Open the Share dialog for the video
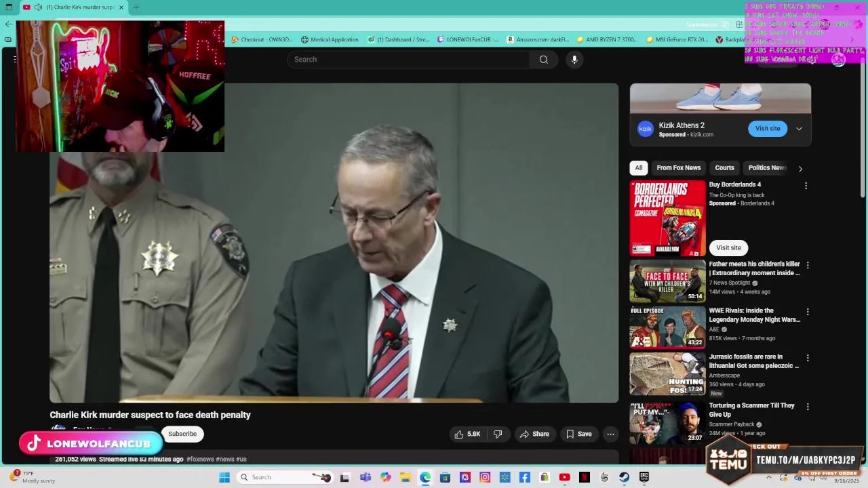 [534, 434]
